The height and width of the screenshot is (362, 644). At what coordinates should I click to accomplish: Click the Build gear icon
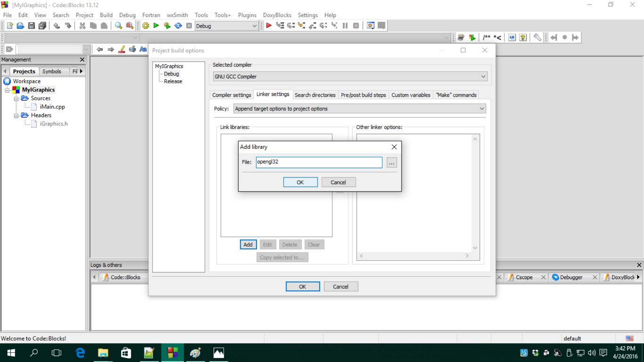[x=146, y=26]
